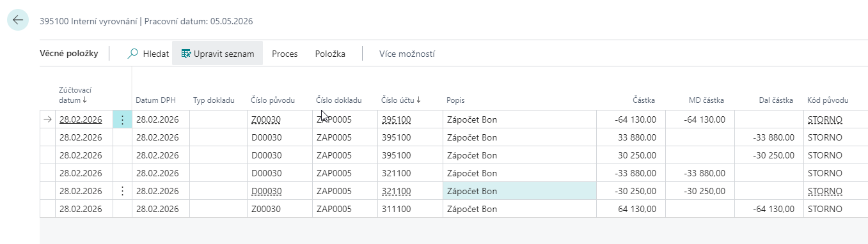
Task: Click the Číslo původu column header
Action: pos(273,100)
